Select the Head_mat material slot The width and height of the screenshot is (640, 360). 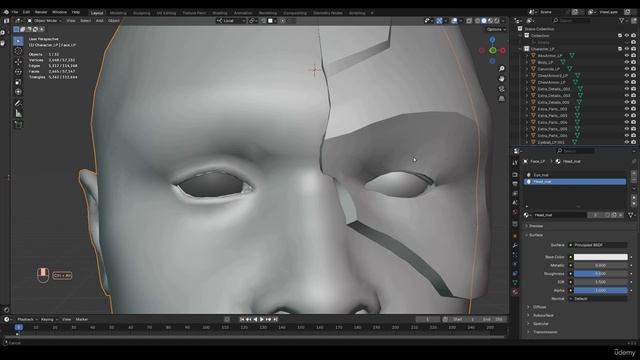575,182
